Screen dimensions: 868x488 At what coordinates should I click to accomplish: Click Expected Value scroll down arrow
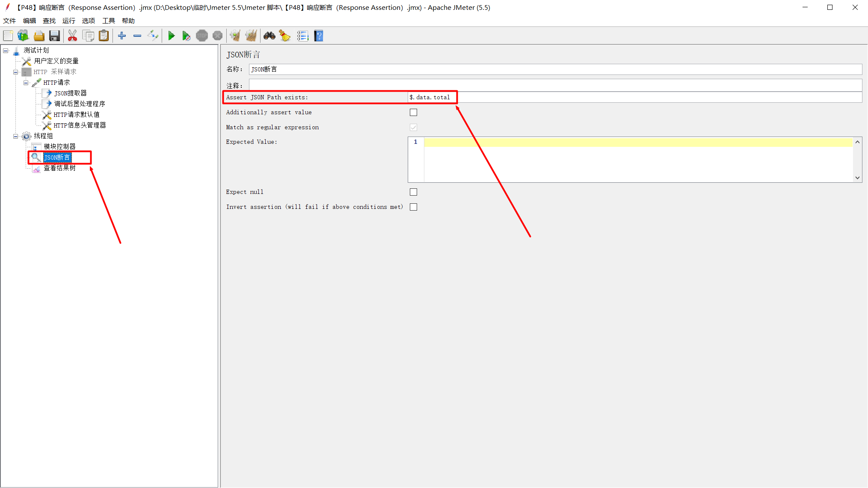click(x=857, y=178)
